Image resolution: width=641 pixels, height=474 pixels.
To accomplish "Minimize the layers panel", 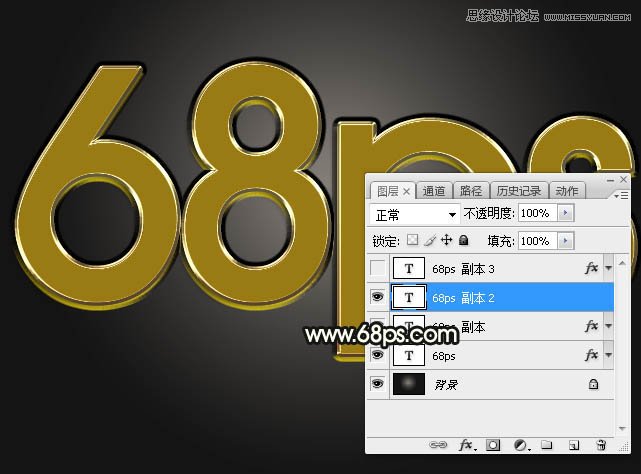I will (610, 180).
